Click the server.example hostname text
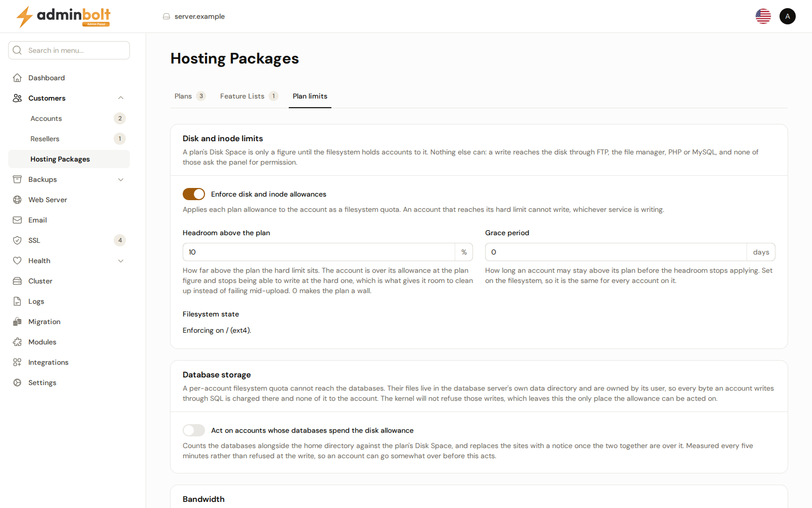The width and height of the screenshot is (812, 508). [x=199, y=16]
